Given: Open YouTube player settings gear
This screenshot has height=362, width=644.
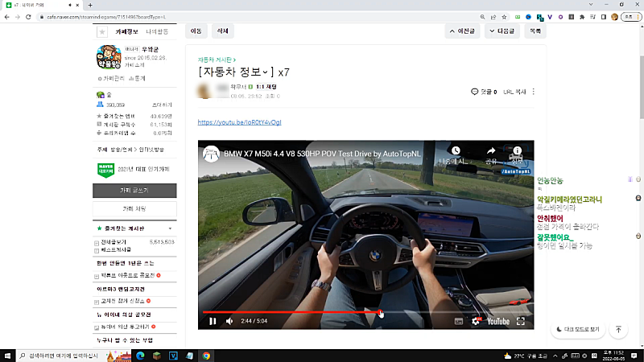Looking at the screenshot, I should coord(476,321).
